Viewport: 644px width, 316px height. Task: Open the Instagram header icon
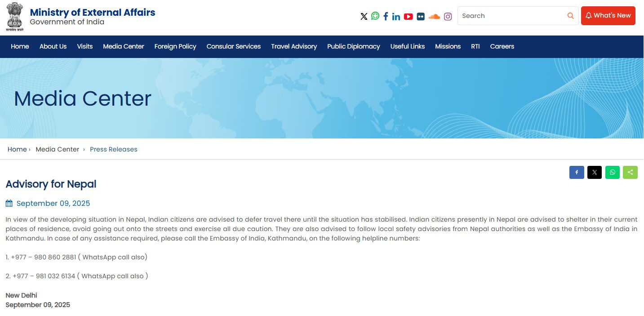coord(448,17)
